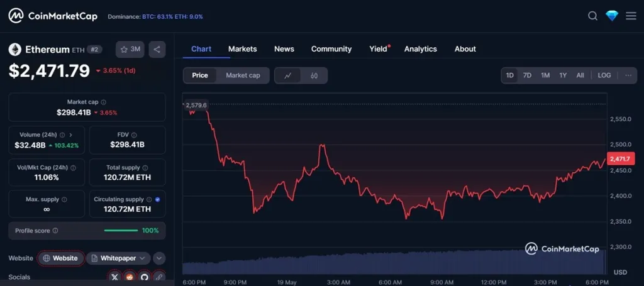Expand more website links chevron button
This screenshot has width=644, height=286.
(x=159, y=258)
